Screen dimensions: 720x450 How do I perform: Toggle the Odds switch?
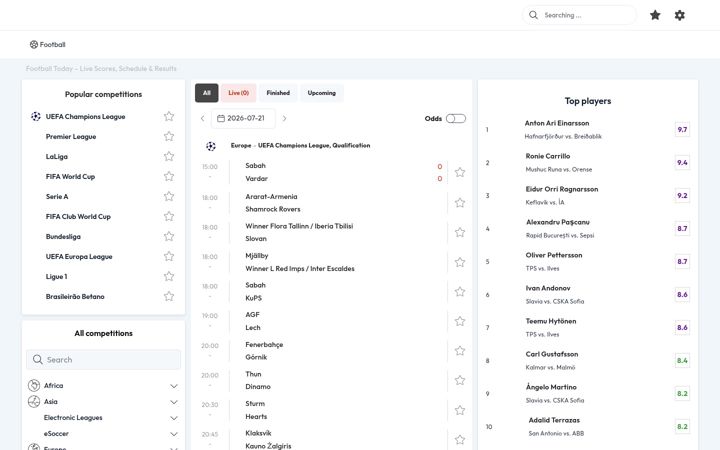456,118
